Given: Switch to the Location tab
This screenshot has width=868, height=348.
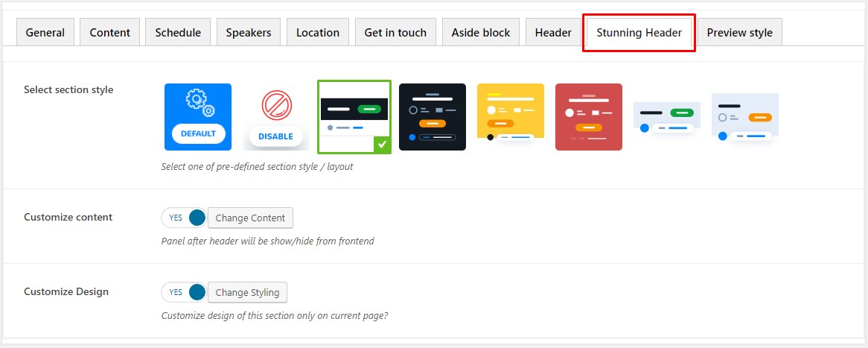Looking at the screenshot, I should click(318, 32).
